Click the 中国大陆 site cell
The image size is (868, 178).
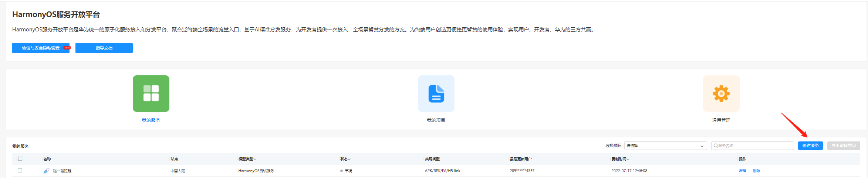(x=178, y=171)
